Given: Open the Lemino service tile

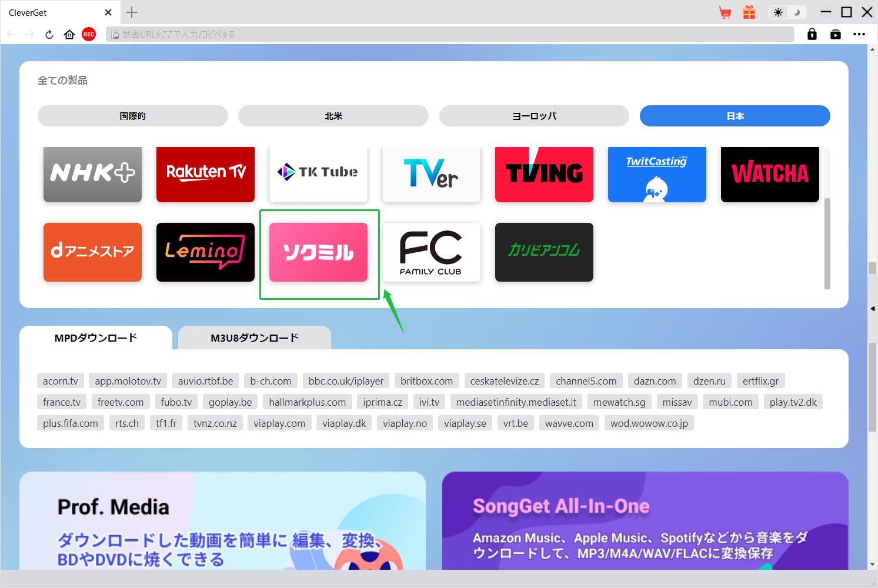Looking at the screenshot, I should click(x=205, y=252).
